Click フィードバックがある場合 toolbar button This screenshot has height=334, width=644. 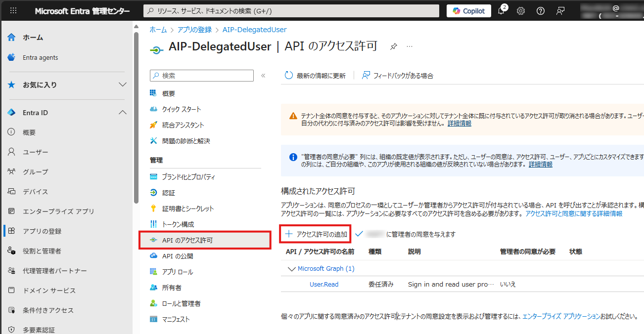pos(398,76)
